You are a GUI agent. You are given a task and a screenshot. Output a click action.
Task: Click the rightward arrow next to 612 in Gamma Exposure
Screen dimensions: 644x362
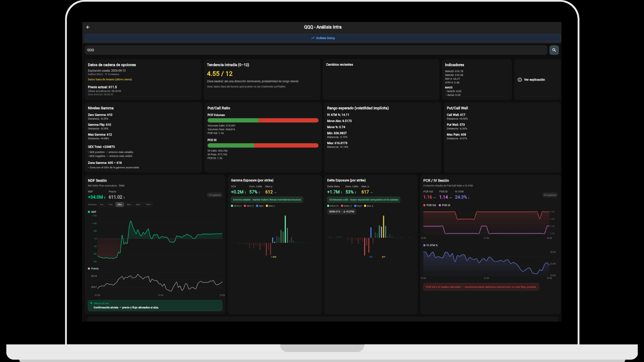[x=275, y=192]
